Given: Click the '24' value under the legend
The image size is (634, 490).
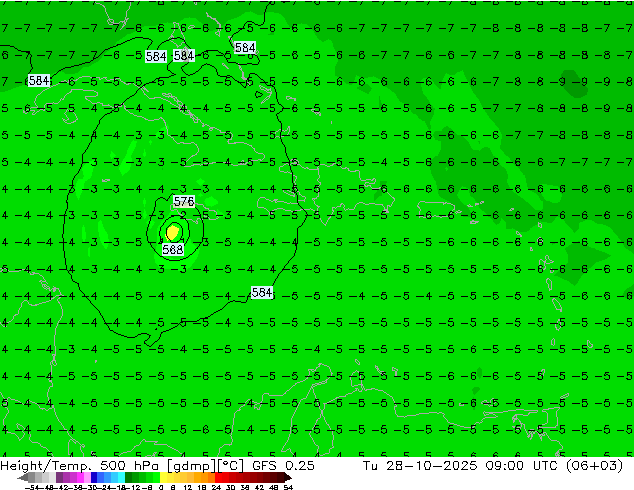Looking at the screenshot, I should click(x=216, y=488).
